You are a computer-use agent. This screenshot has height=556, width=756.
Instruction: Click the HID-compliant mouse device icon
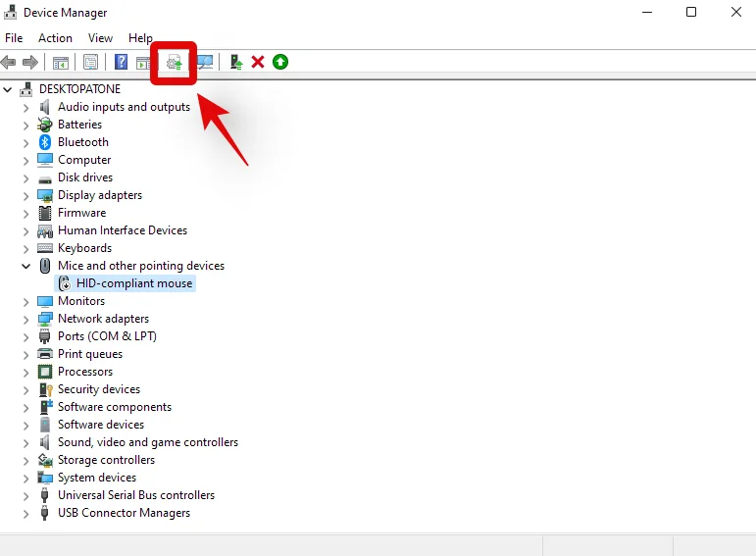[x=65, y=283]
